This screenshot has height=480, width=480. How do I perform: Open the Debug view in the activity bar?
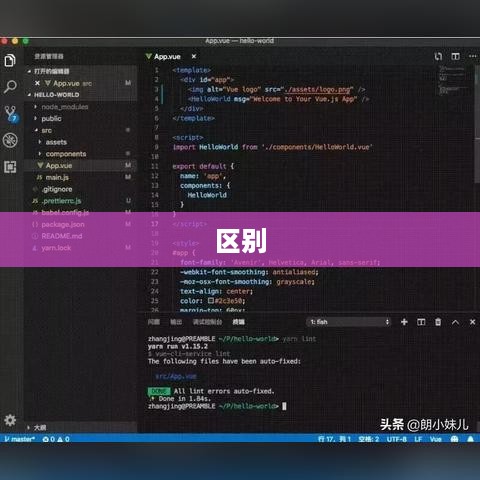pyautogui.click(x=10, y=140)
